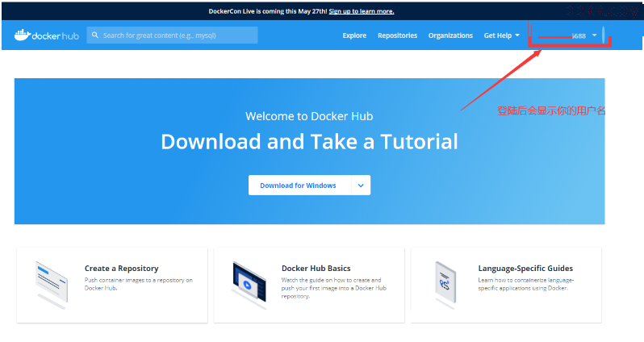The height and width of the screenshot is (342, 644).
Task: Click the Create a Repository illustration
Action: 52,284
